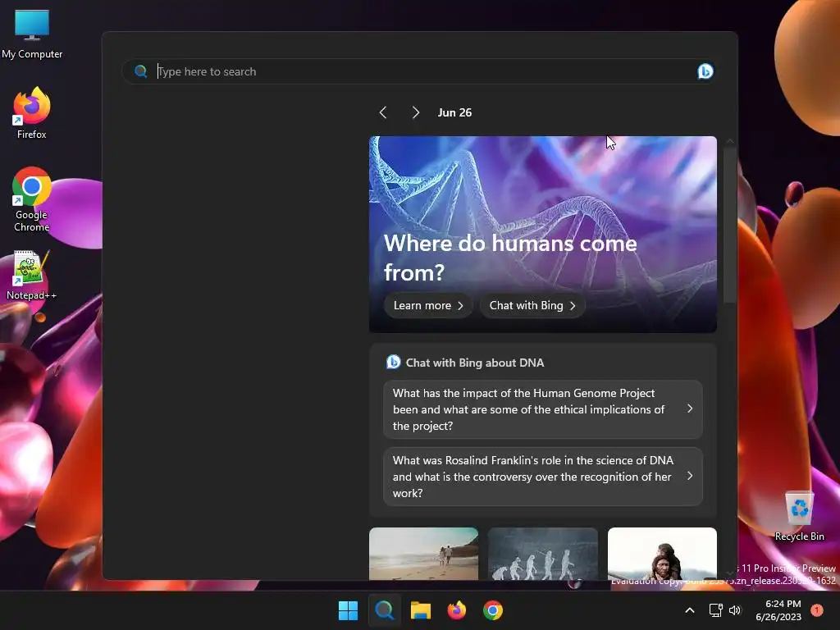This screenshot has width=840, height=630.
Task: Launch Firefox from the taskbar
Action: [x=456, y=610]
